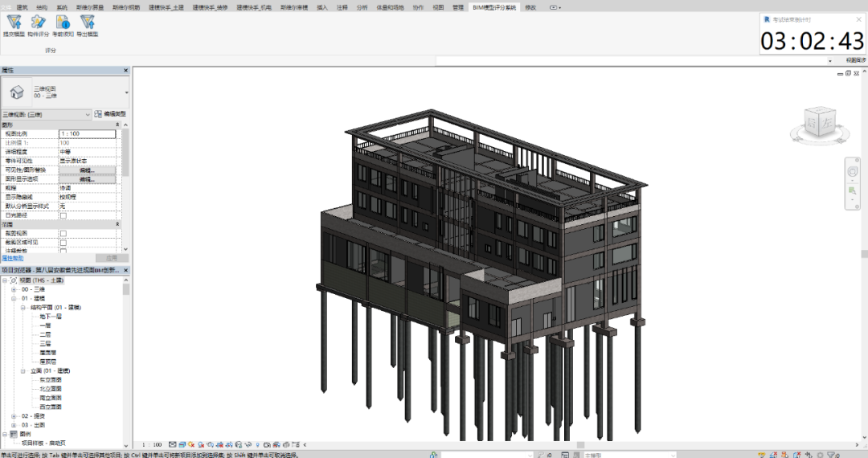Viewport: 868px width, 458px height.
Task: Open the 构件评分 component scoring tool
Action: pyautogui.click(x=38, y=23)
